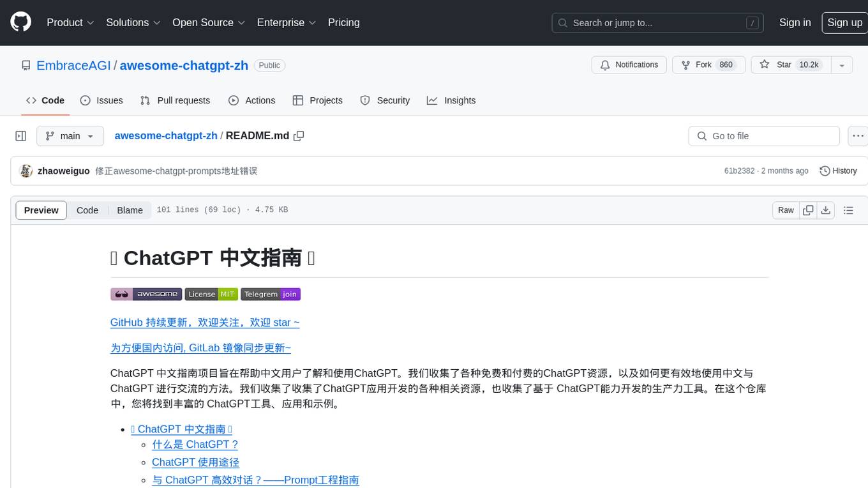
Task: Open the EmbraceAGI owner profile link
Action: [73, 65]
